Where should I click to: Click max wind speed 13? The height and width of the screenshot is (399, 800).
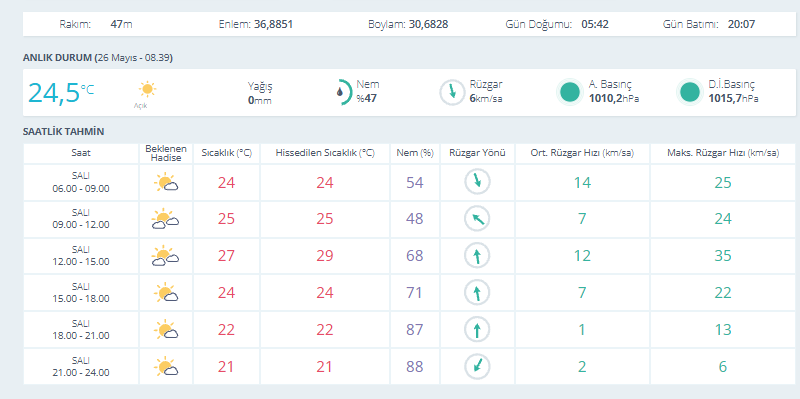tap(723, 330)
